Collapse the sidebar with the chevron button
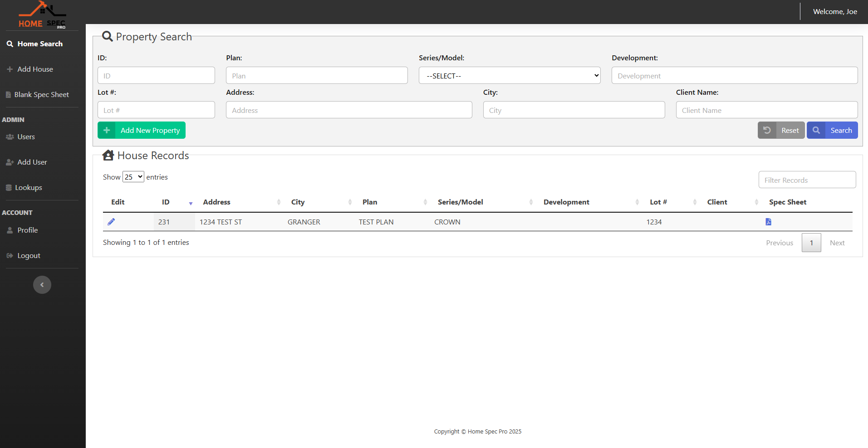This screenshot has width=868, height=448. tap(42, 285)
